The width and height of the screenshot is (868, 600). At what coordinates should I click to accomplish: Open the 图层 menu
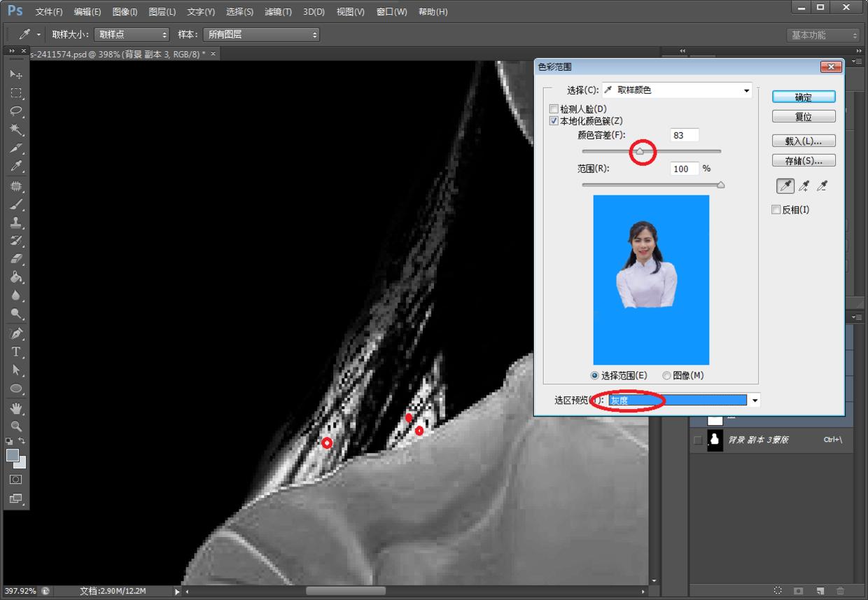click(162, 12)
